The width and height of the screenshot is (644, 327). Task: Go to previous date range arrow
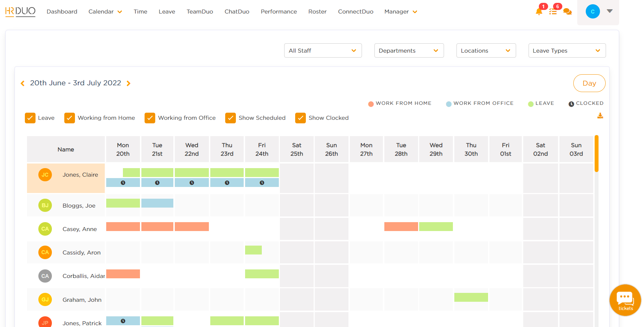tap(23, 83)
